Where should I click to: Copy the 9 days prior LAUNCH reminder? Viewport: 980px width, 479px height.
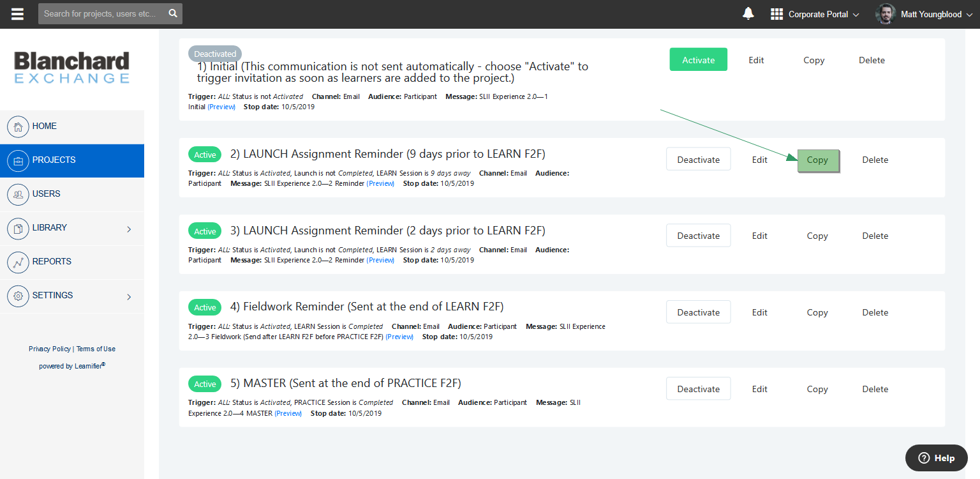click(817, 160)
